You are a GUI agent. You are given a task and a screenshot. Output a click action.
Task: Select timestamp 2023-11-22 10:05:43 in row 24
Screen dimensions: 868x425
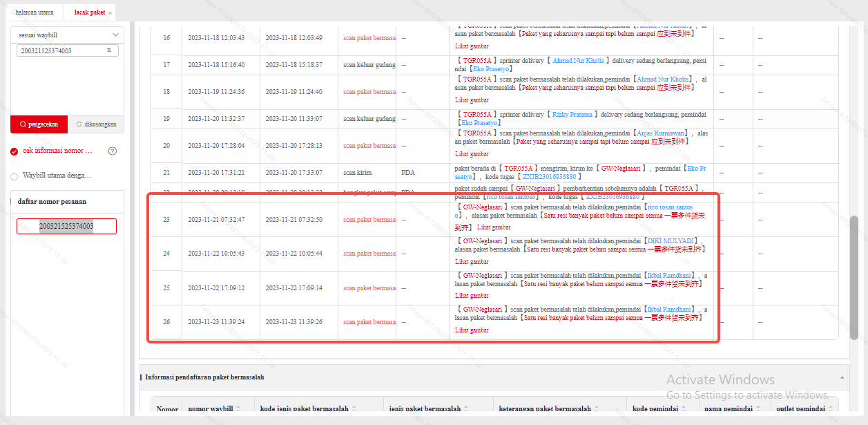216,254
